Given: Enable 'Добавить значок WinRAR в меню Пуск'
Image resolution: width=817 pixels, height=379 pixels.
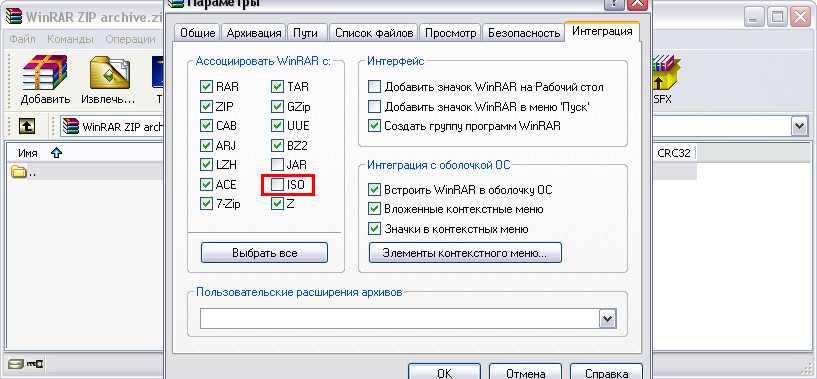Looking at the screenshot, I should pos(374,106).
